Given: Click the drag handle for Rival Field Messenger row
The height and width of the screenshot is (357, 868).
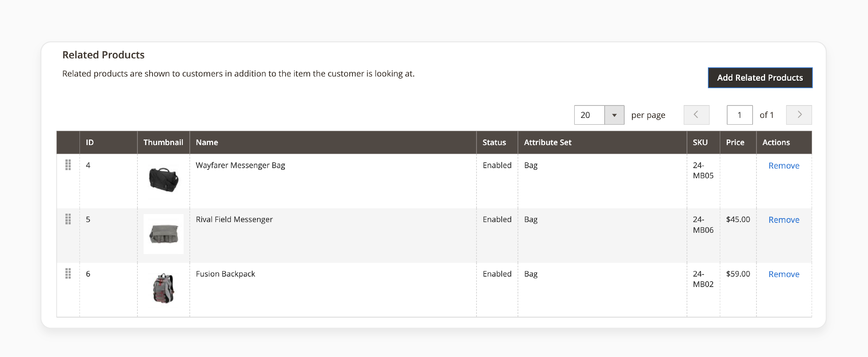Looking at the screenshot, I should (68, 219).
